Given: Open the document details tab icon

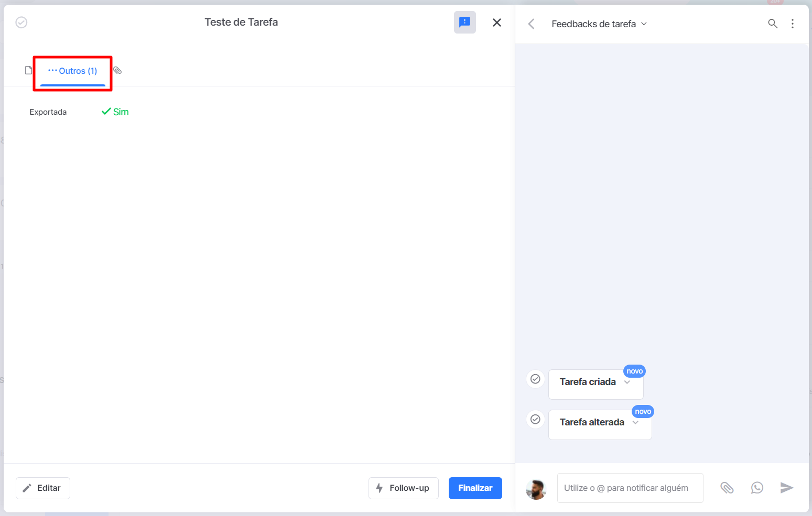Looking at the screenshot, I should tap(29, 70).
